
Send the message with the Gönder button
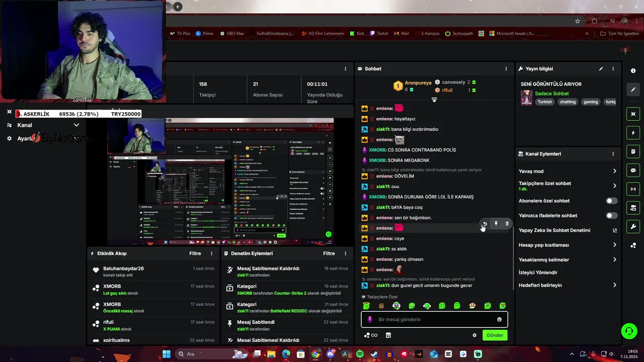click(495, 335)
